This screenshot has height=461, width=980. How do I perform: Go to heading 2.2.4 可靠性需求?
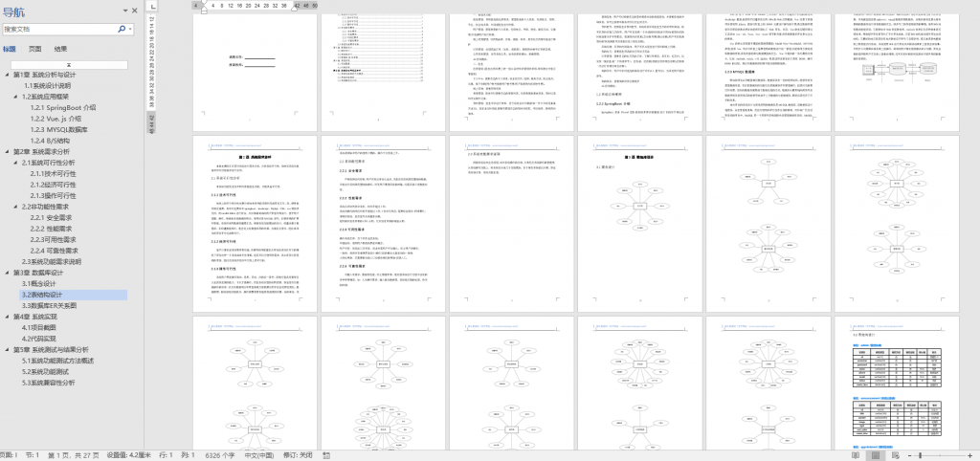coord(56,251)
